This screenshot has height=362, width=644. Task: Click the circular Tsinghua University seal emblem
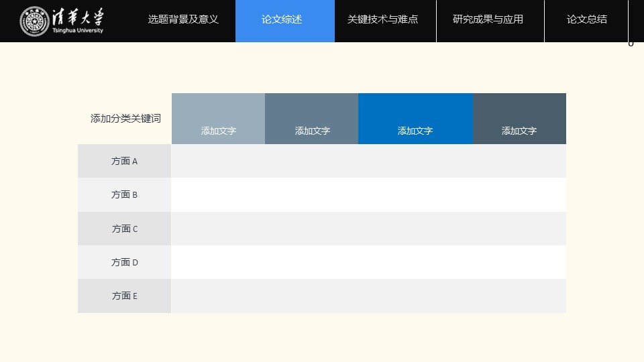pyautogui.click(x=34, y=21)
